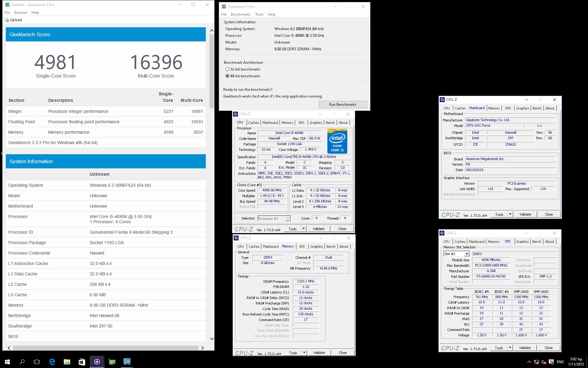Open Help menu in Geekbench 3 Pro window
This screenshot has width=588, height=368.
272,14
